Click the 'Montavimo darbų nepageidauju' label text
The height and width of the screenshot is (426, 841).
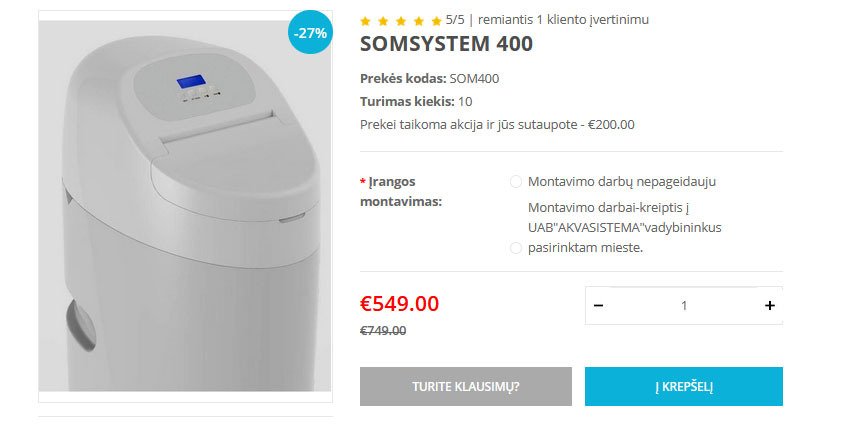[621, 182]
